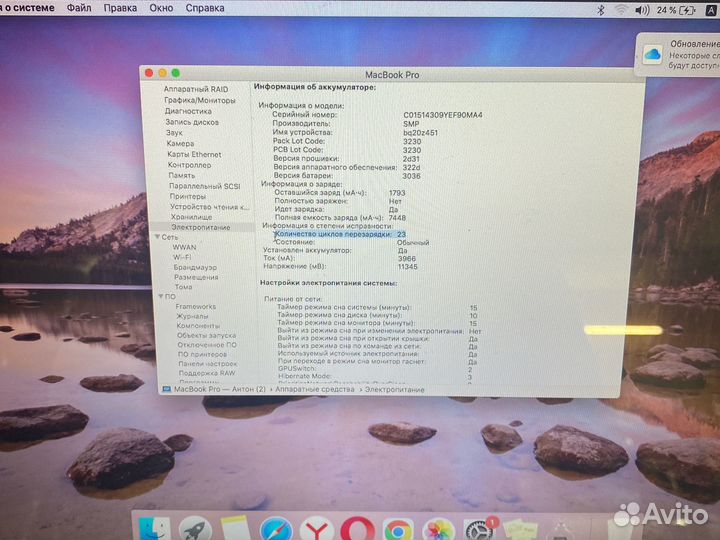The image size is (720, 540).
Task: Select Память in sidebar
Action: [181, 175]
